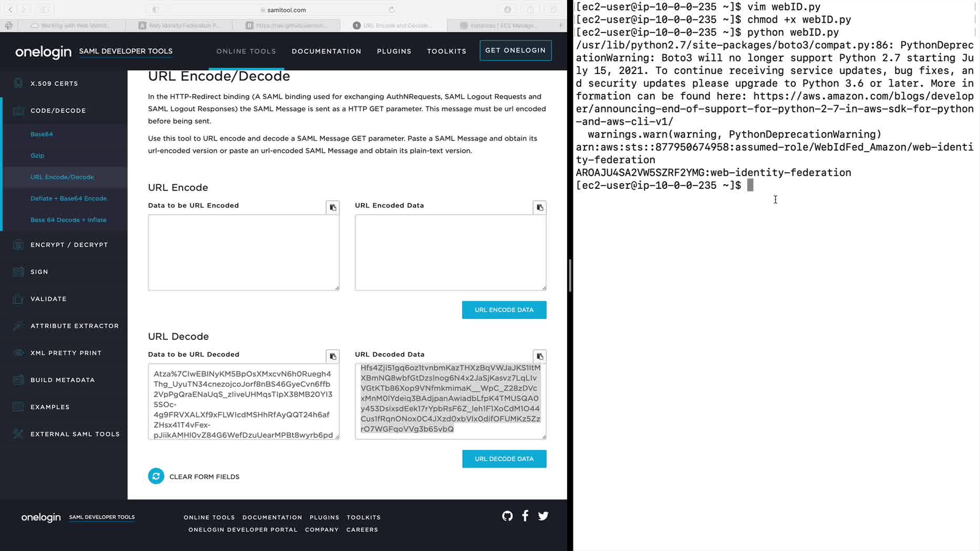The height and width of the screenshot is (551, 980).
Task: Click the X.509 CERTS sidebar icon
Action: [x=18, y=83]
